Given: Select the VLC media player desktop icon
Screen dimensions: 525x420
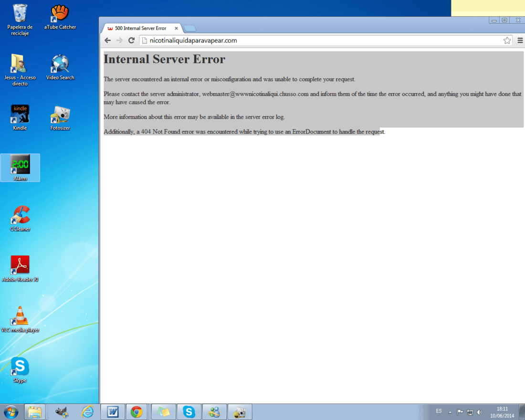Looking at the screenshot, I should click(x=20, y=319).
